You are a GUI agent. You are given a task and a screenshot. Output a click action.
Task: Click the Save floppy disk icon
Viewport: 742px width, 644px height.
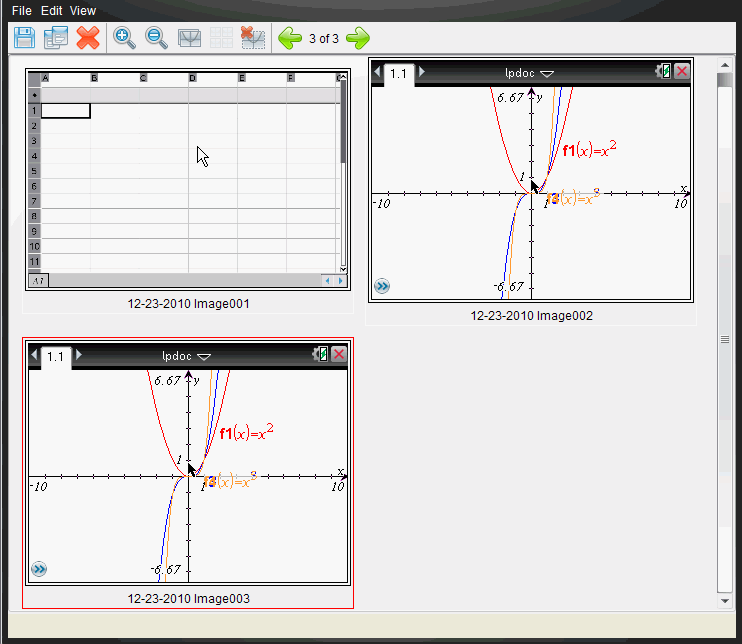[x=24, y=39]
